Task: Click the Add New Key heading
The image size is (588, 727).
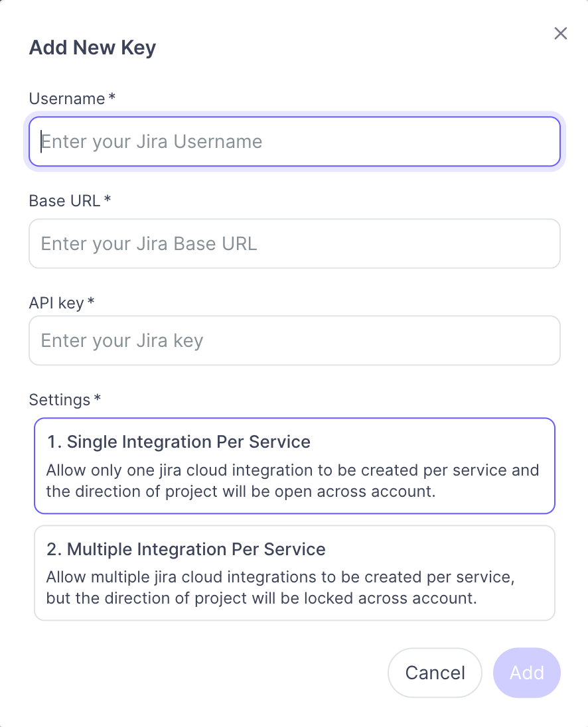Action: tap(93, 48)
